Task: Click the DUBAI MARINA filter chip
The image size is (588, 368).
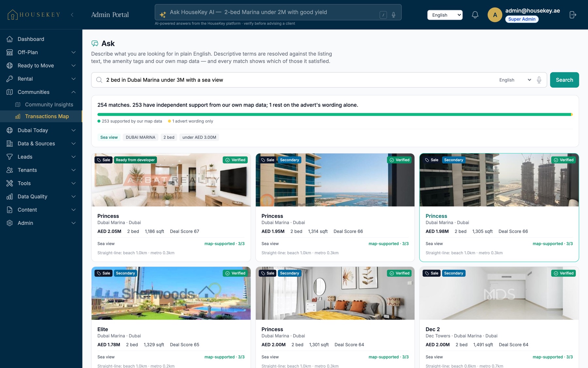Action: click(x=140, y=137)
